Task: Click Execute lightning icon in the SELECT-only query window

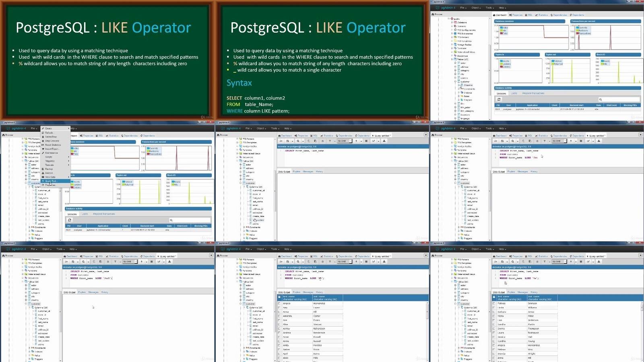Action: pos(356,141)
